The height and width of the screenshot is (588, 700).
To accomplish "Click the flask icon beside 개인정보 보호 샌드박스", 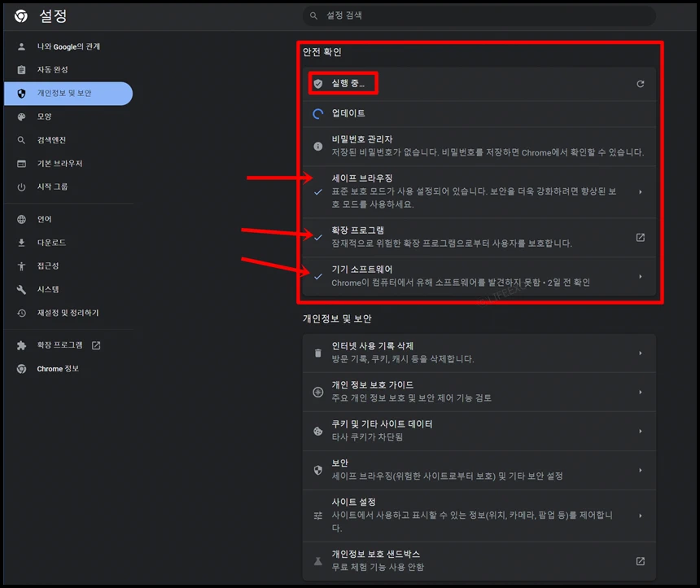I will point(318,561).
